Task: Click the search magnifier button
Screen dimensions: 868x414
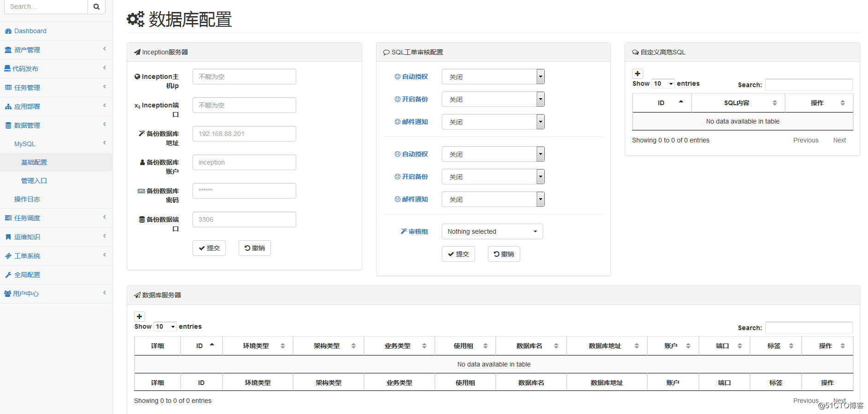Action: point(96,7)
